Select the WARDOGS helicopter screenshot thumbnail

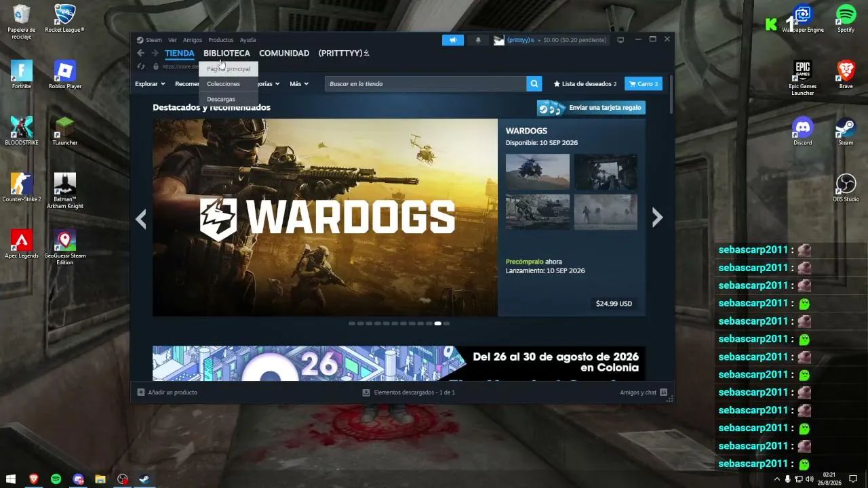coord(538,171)
